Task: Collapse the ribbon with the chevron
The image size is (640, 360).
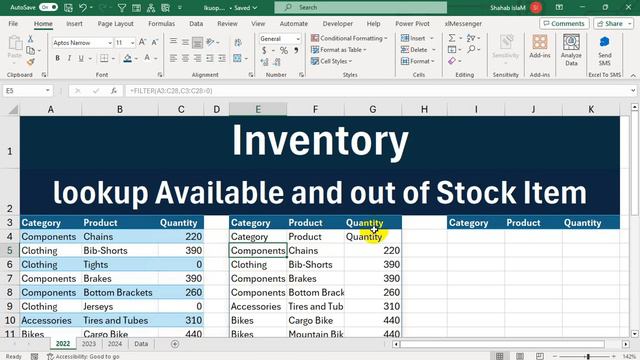Action: (633, 75)
